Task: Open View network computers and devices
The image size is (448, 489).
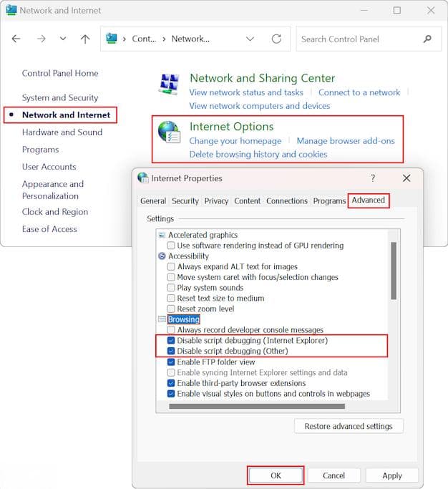Action: (x=259, y=106)
